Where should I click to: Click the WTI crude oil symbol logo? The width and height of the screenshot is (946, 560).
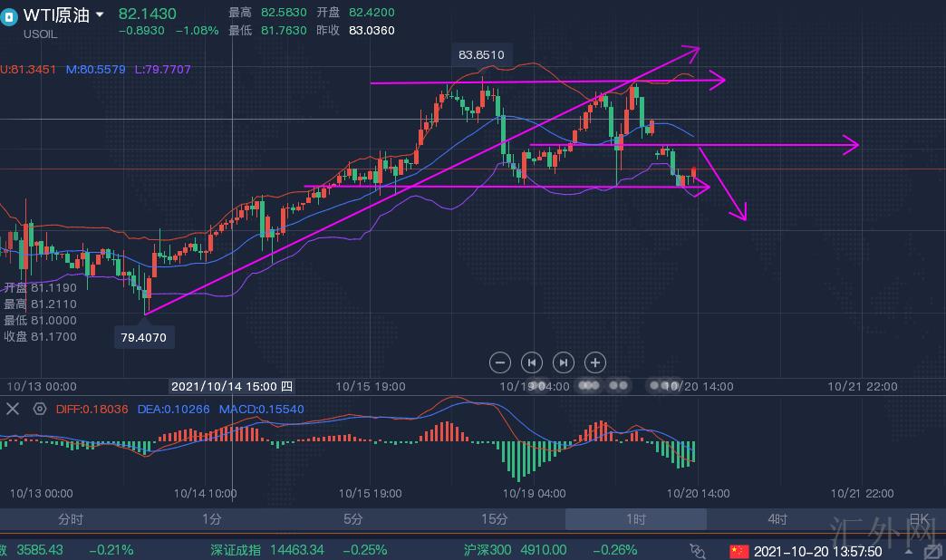point(10,16)
